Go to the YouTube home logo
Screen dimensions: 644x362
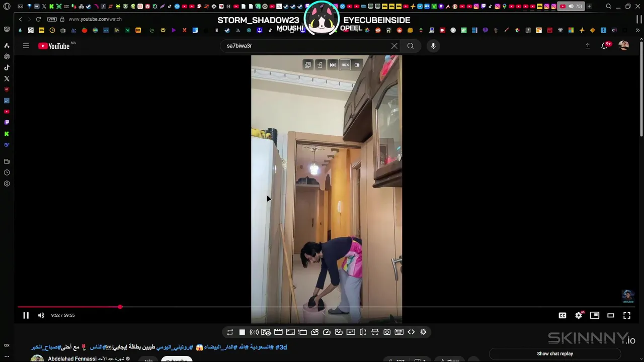tap(54, 46)
